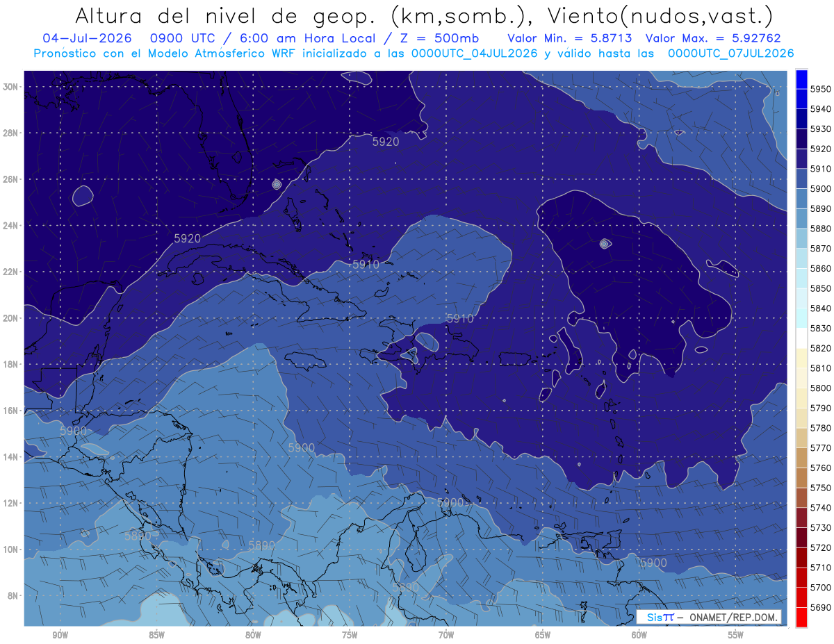Screen dimensions: 834x644
Task: Click the color bar label 5740
Action: 821,508
